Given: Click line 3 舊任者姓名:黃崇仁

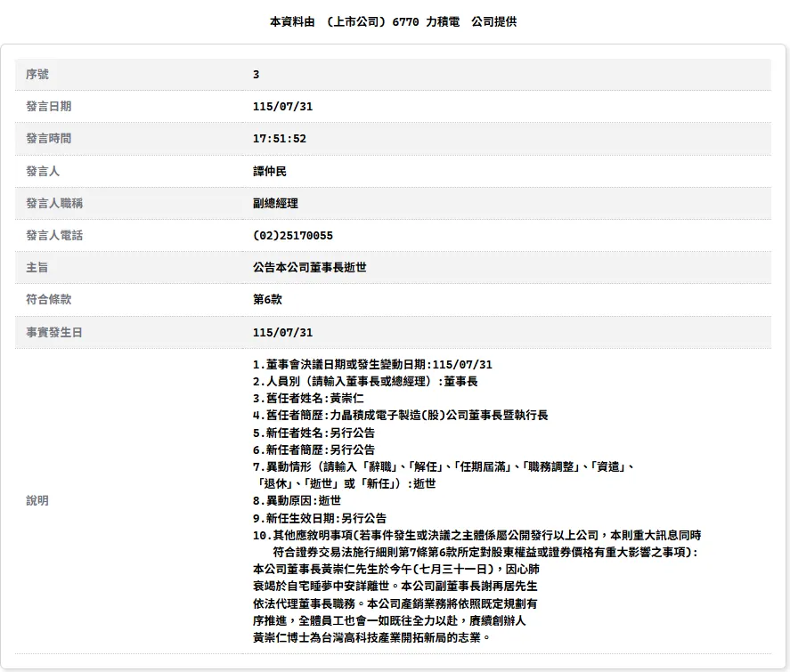Looking at the screenshot, I should (x=308, y=399).
